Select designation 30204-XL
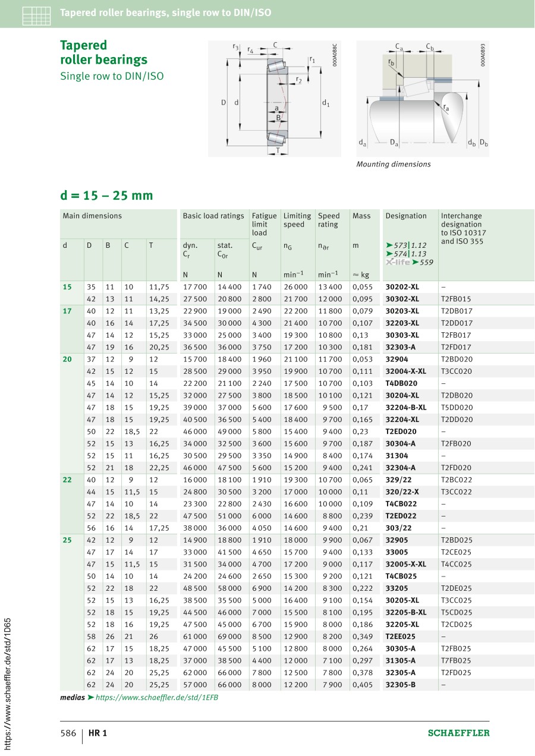 pyautogui.click(x=402, y=395)
